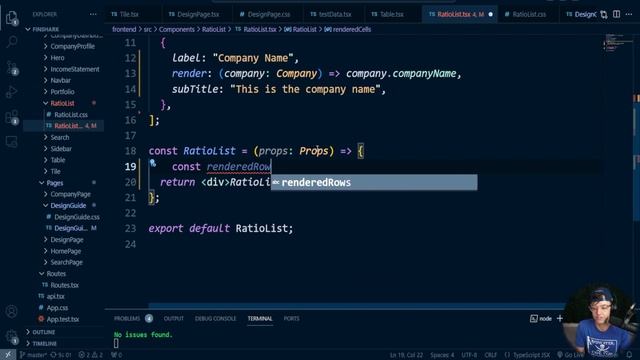Click the master branch status item

pyautogui.click(x=33, y=355)
